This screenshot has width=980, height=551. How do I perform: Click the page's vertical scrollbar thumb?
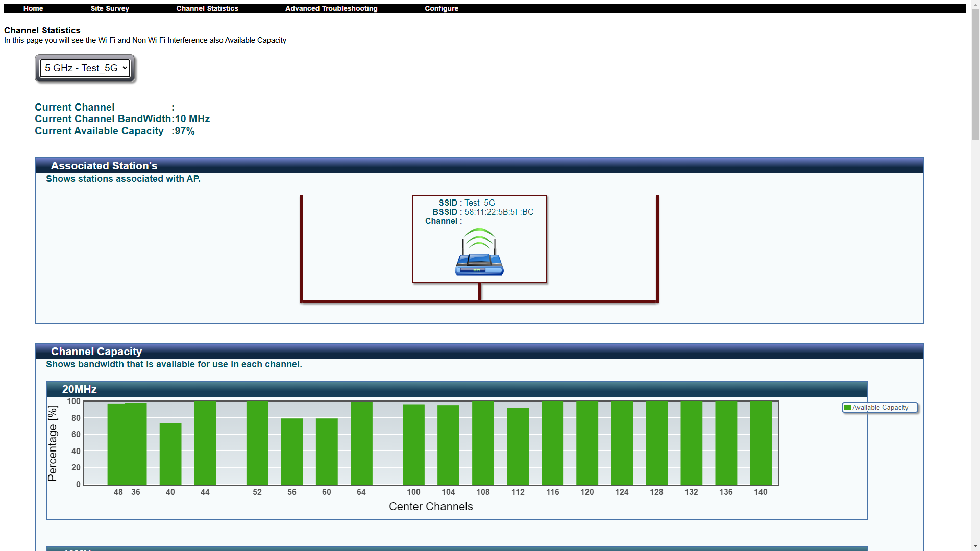point(975,74)
